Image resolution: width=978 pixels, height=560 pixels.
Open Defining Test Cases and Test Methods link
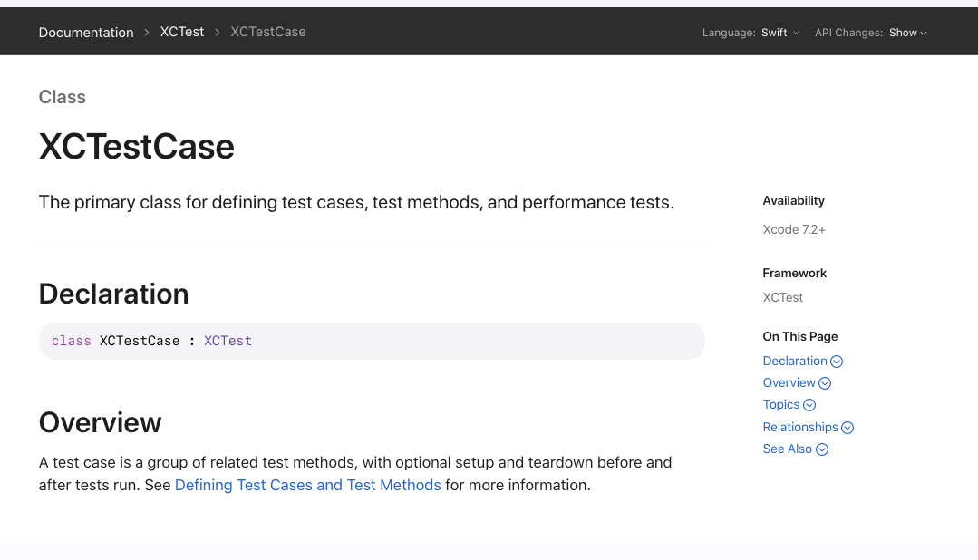coord(307,485)
